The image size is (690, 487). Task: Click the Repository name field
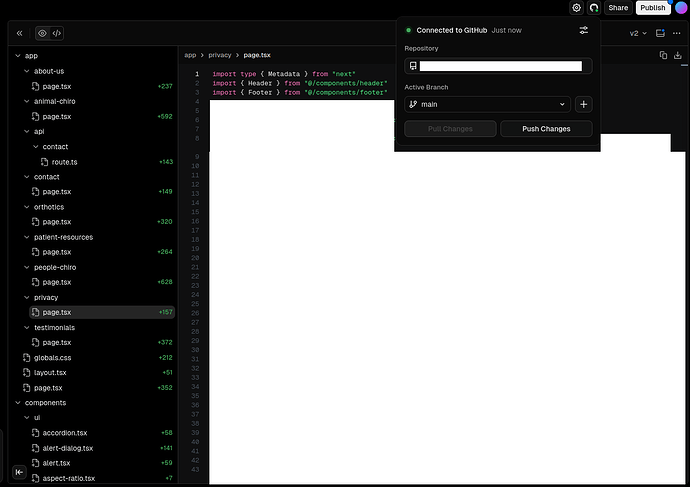click(498, 66)
